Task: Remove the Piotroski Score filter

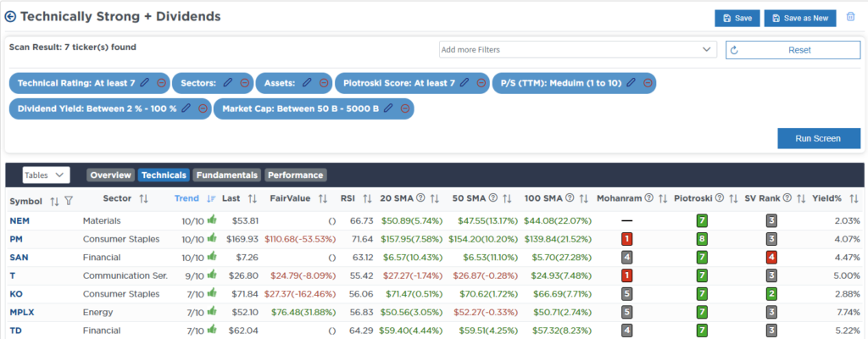Action: point(481,82)
